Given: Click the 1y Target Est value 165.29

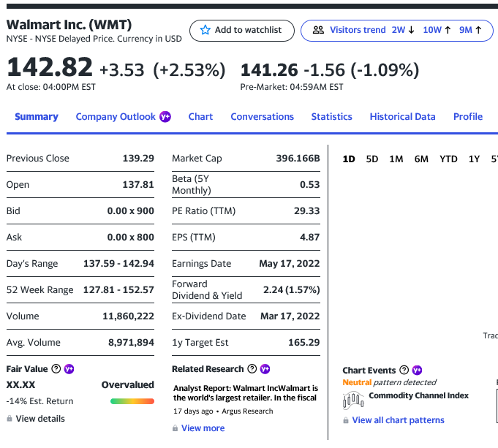Looking at the screenshot, I should point(304,343).
